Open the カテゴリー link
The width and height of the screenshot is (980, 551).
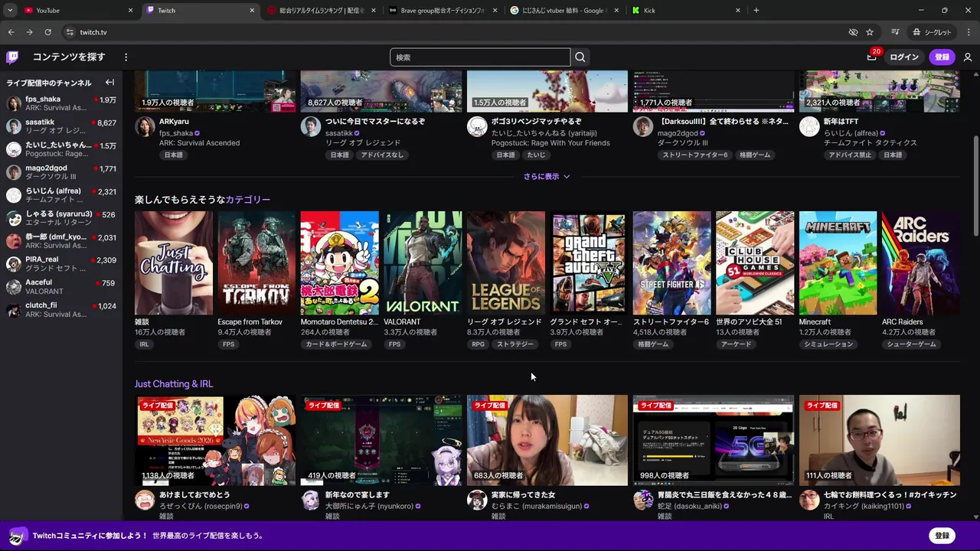tap(247, 200)
